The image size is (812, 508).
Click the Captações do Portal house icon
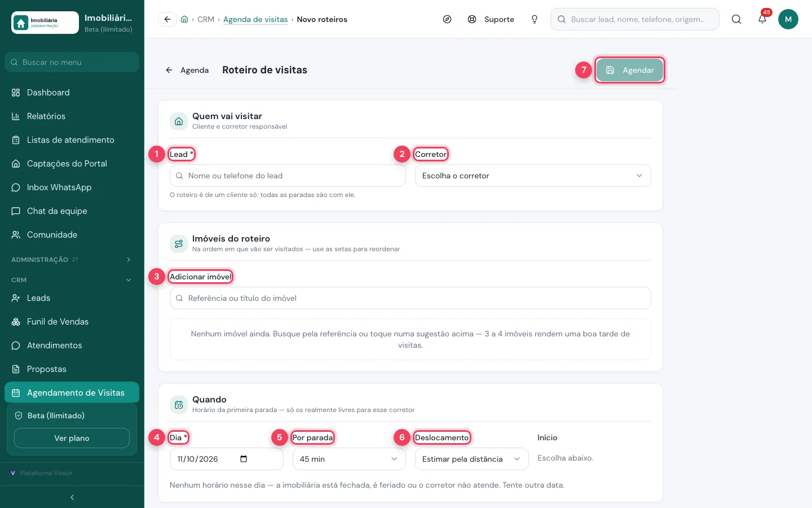point(16,164)
